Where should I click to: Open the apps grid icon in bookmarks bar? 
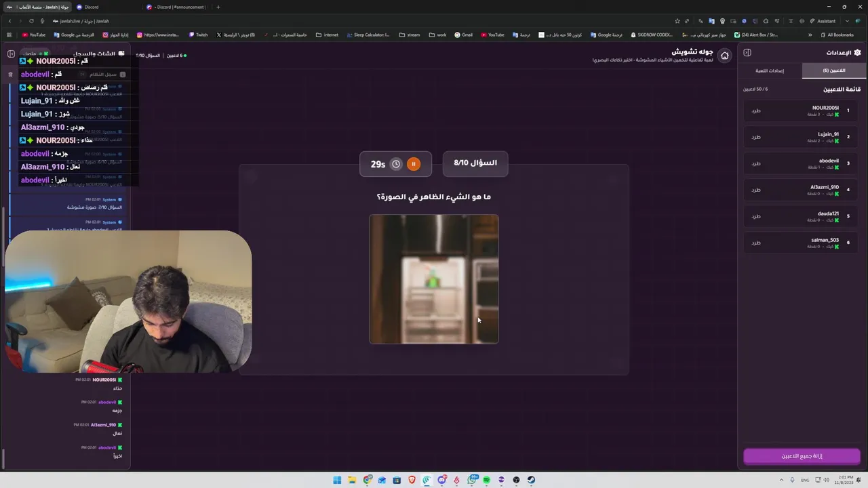tap(9, 35)
